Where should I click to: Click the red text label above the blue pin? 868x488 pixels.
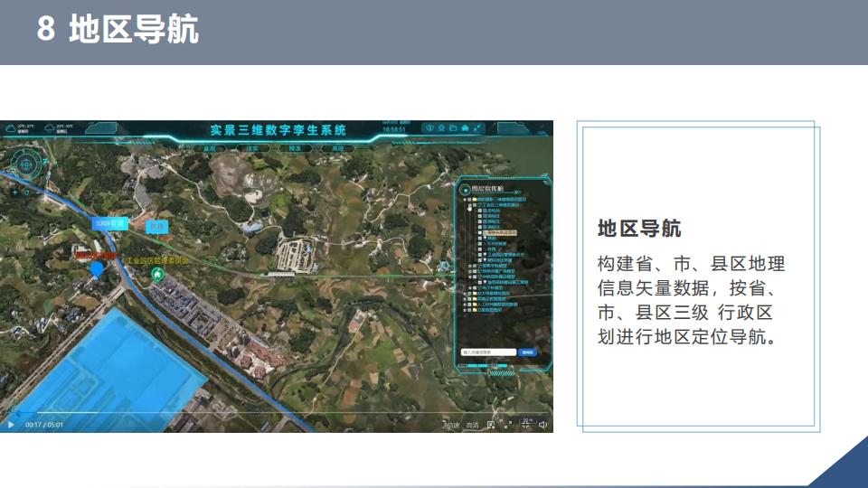[x=97, y=255]
